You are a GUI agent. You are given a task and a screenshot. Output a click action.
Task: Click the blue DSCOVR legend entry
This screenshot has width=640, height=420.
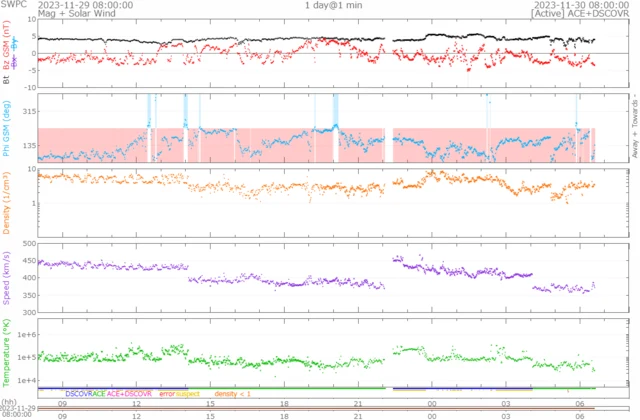click(x=78, y=394)
